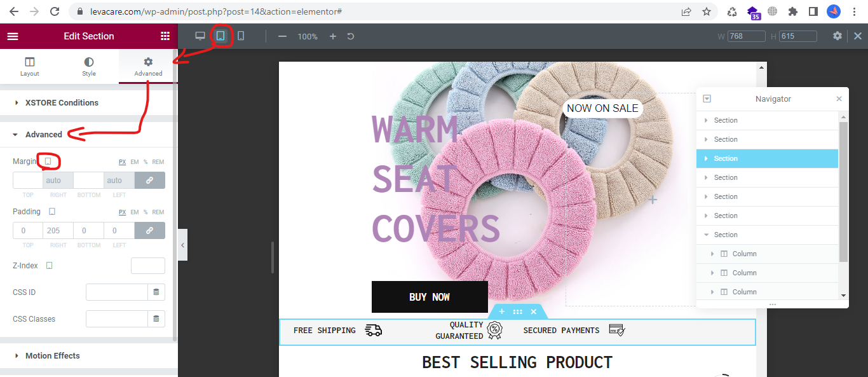868x377 pixels.
Task: Toggle Navigator expand-all icon
Action: (707, 99)
